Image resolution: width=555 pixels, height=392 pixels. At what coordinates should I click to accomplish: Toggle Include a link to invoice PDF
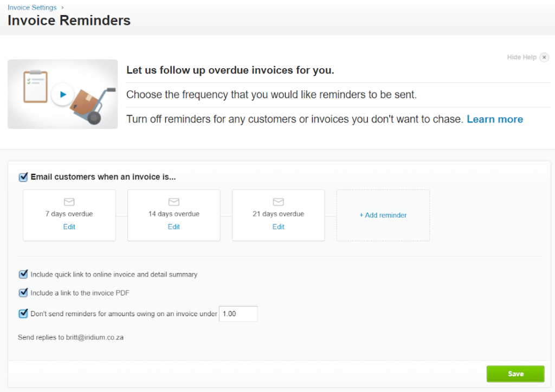tap(23, 293)
